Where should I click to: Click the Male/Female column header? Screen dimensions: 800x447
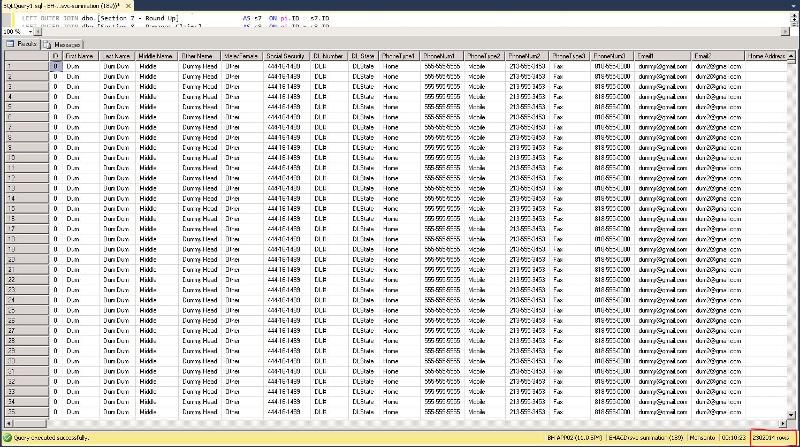242,56
